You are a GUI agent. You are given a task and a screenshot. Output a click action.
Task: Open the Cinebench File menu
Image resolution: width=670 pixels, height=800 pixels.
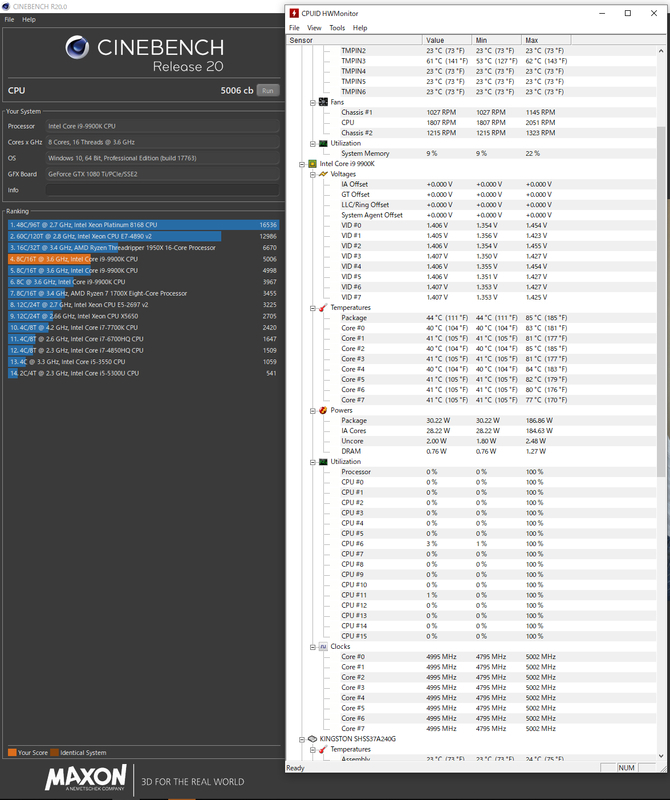pos(9,19)
